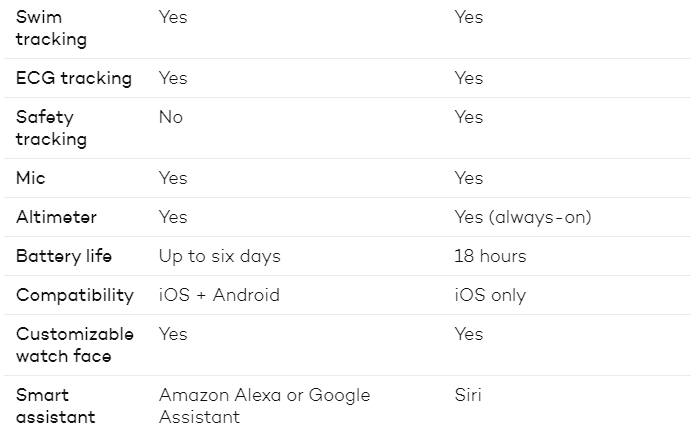Select the 'Mic' row label
Screen dimensions: 691x436
coord(30,178)
